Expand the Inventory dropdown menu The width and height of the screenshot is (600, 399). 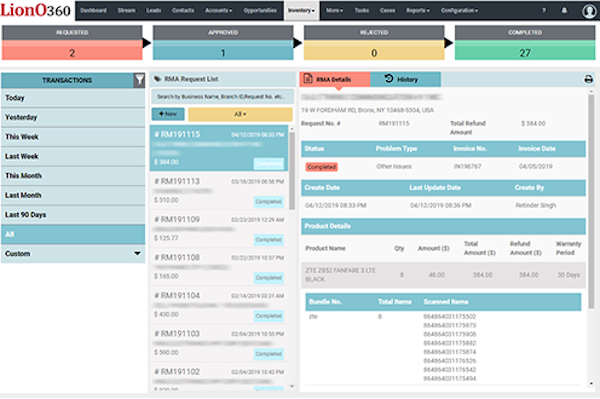click(x=301, y=10)
